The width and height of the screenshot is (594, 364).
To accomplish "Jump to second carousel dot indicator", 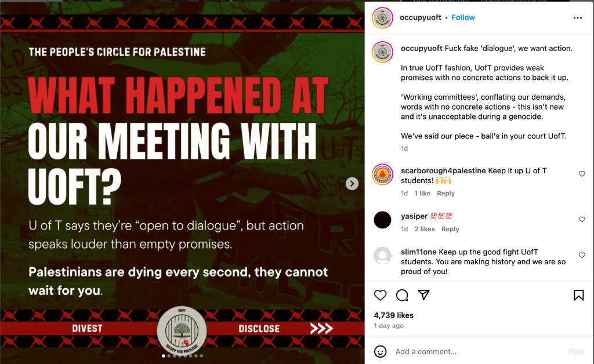I will tap(169, 356).
